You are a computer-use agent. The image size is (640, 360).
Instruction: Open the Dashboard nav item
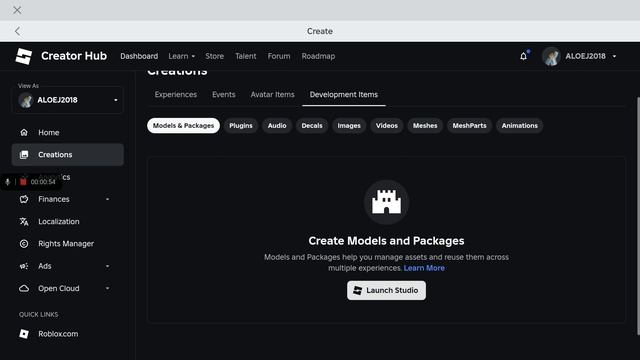(139, 56)
